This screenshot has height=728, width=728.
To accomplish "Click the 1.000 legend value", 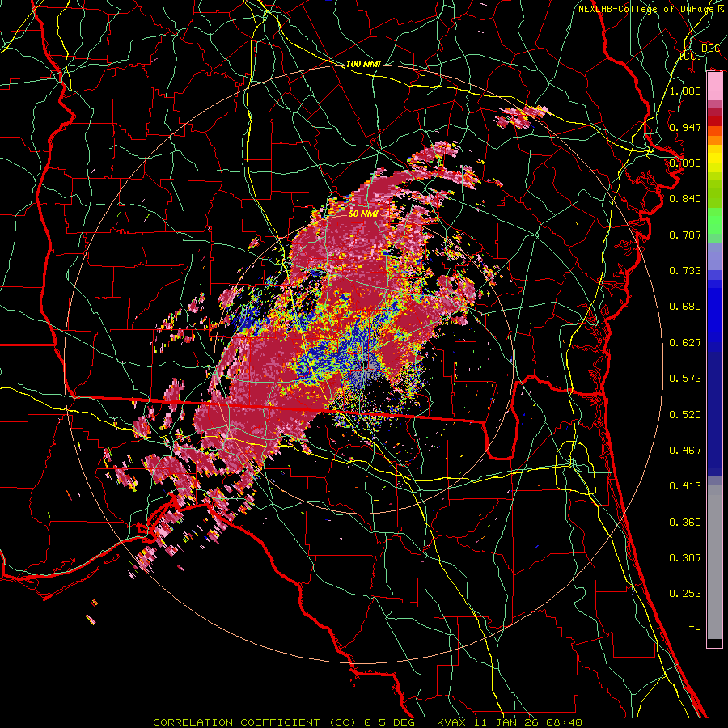I will pos(685,91).
